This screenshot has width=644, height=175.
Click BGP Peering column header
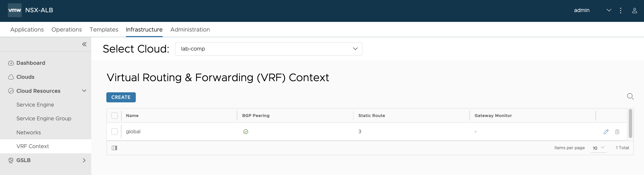pyautogui.click(x=255, y=116)
